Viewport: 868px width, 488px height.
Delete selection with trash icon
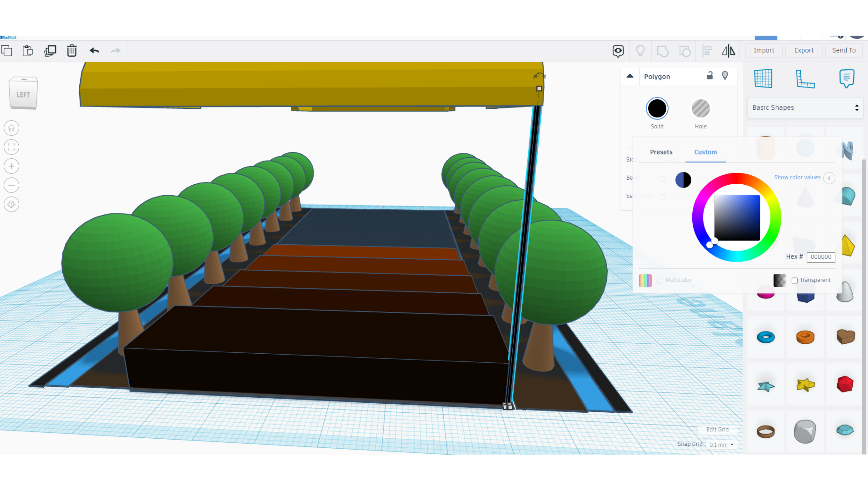point(72,51)
